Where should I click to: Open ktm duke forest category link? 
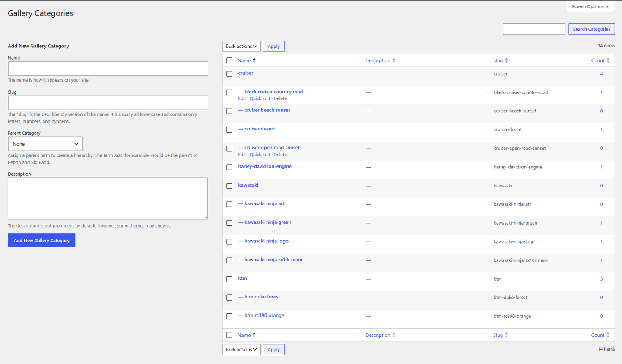coord(259,297)
